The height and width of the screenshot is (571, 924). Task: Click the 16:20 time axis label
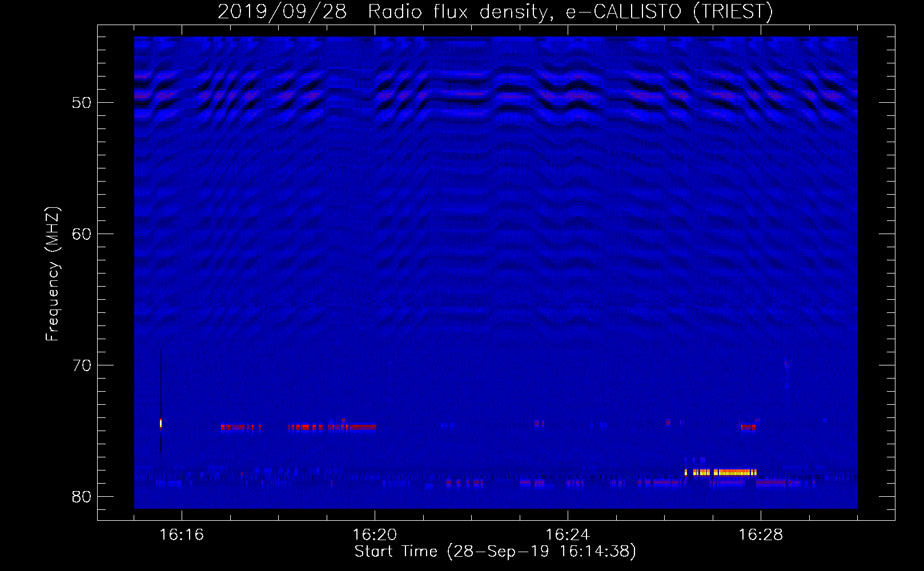pyautogui.click(x=375, y=535)
